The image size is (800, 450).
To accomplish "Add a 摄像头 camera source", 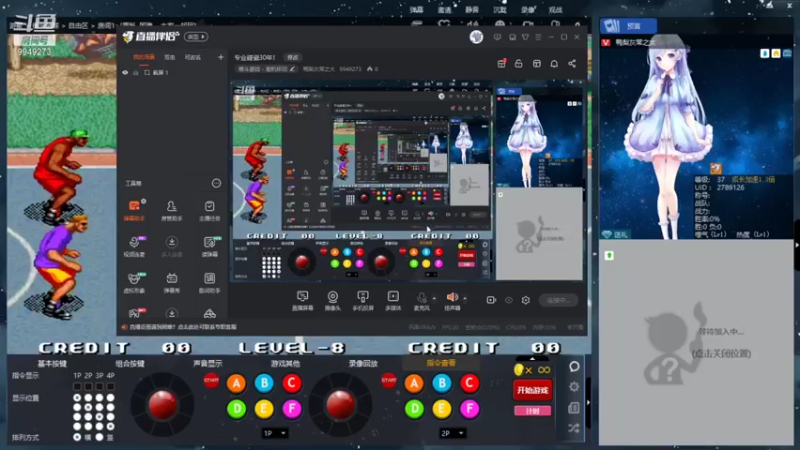I will click(x=333, y=301).
